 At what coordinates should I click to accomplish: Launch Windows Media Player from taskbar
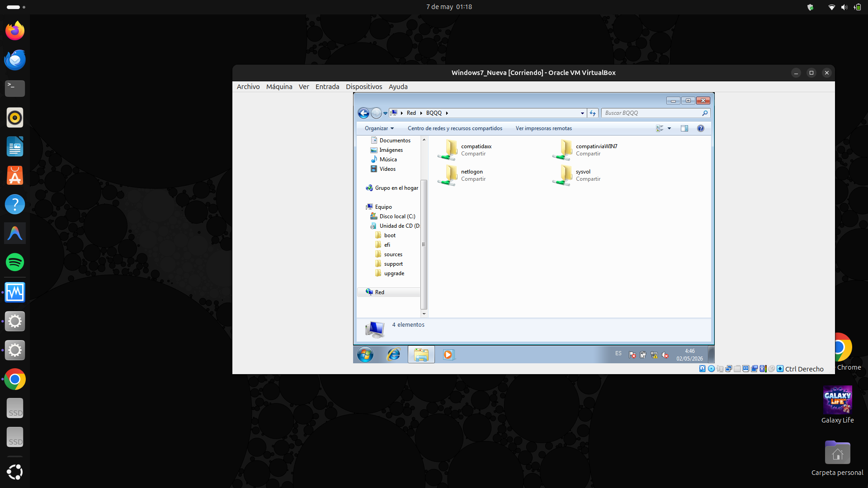coord(448,355)
